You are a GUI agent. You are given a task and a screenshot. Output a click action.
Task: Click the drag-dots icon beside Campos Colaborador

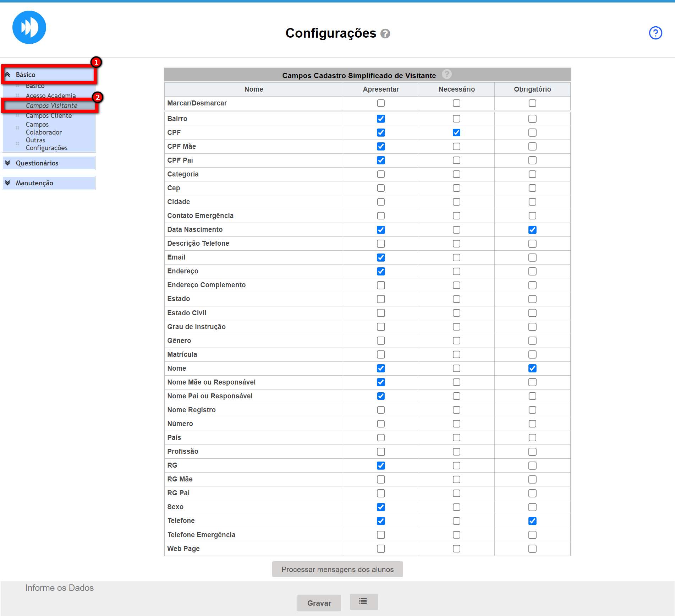[17, 128]
